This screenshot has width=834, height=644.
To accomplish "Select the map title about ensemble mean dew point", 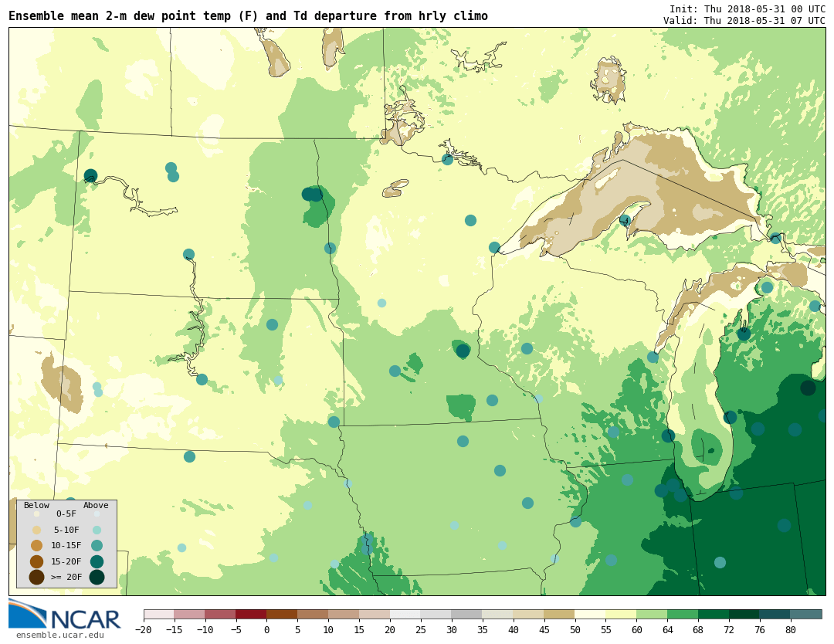I will [248, 16].
